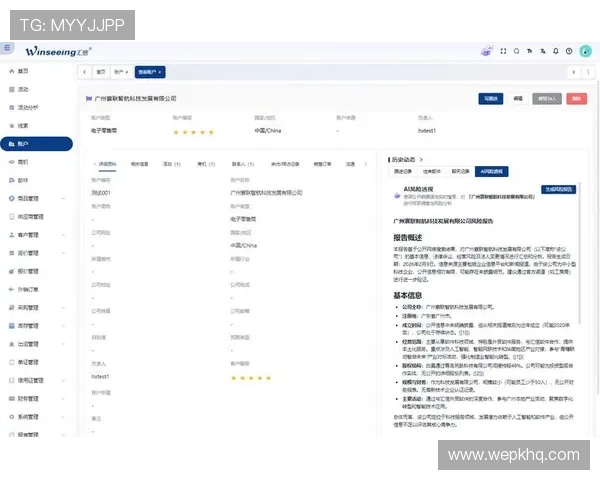The width and height of the screenshot is (600, 480).
Task: Click the star rating in the detail form
Action: [251, 378]
